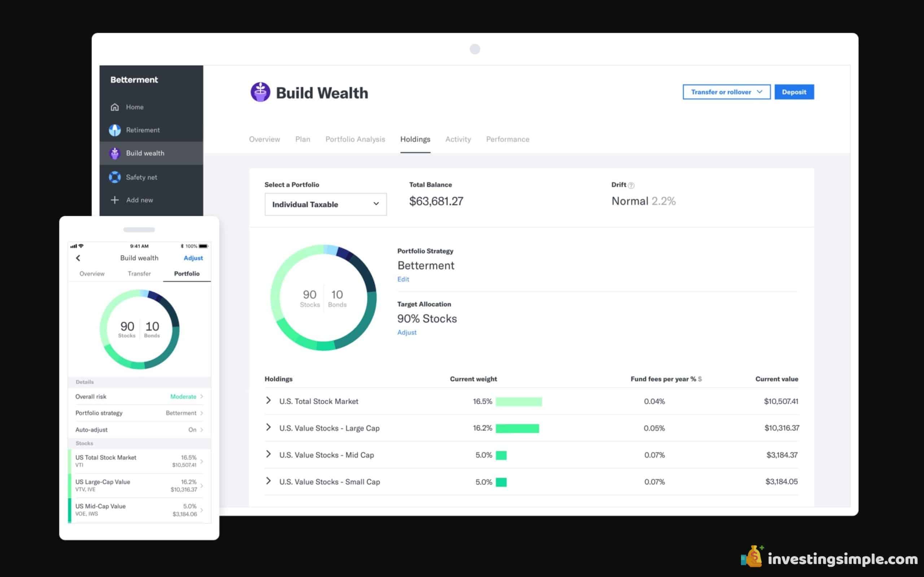Click the Drift help question icon
The width and height of the screenshot is (924, 577).
(631, 185)
